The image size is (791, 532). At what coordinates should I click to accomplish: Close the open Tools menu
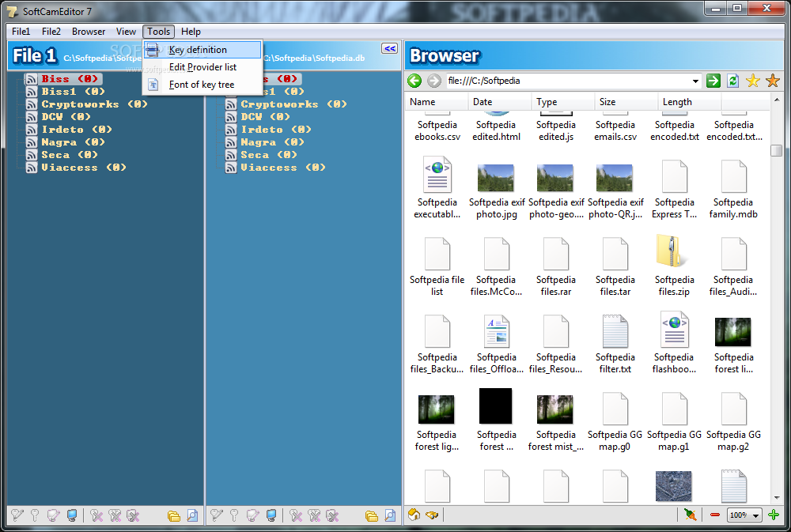tap(158, 32)
